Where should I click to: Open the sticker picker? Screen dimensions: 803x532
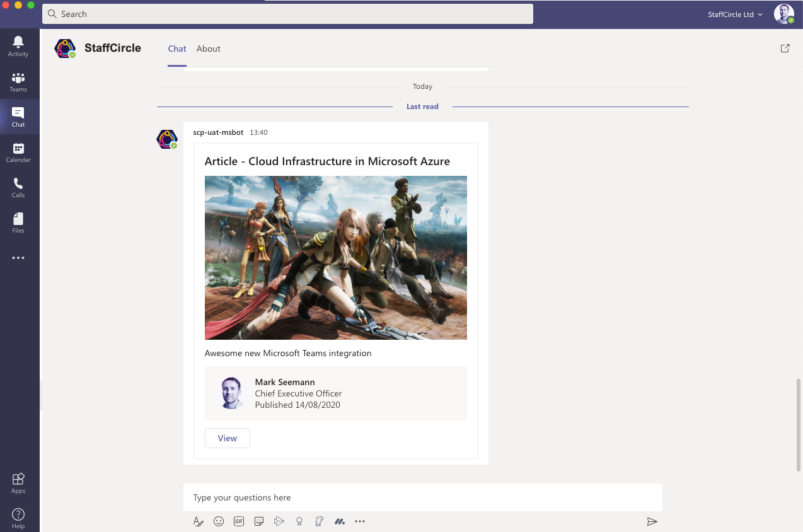pos(259,521)
